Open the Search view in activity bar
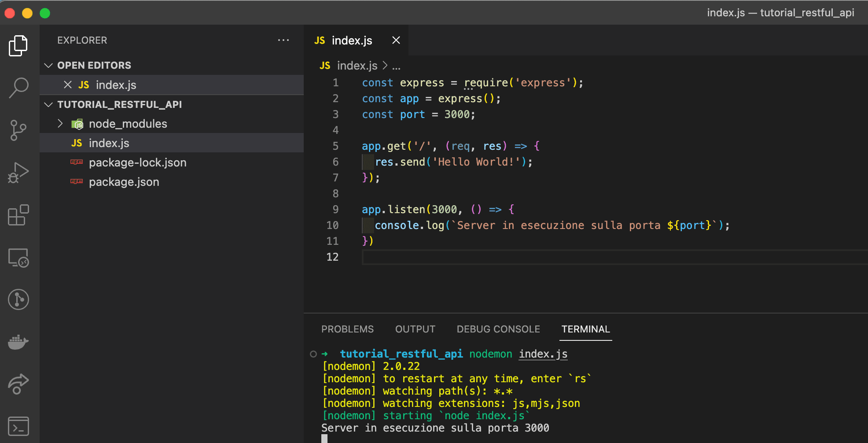Image resolution: width=868 pixels, height=443 pixels. (x=18, y=88)
